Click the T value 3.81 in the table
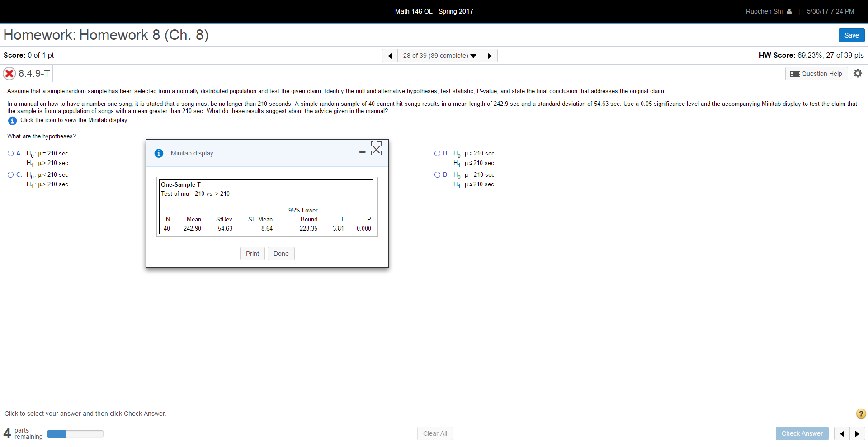The width and height of the screenshot is (868, 447). [x=338, y=229]
